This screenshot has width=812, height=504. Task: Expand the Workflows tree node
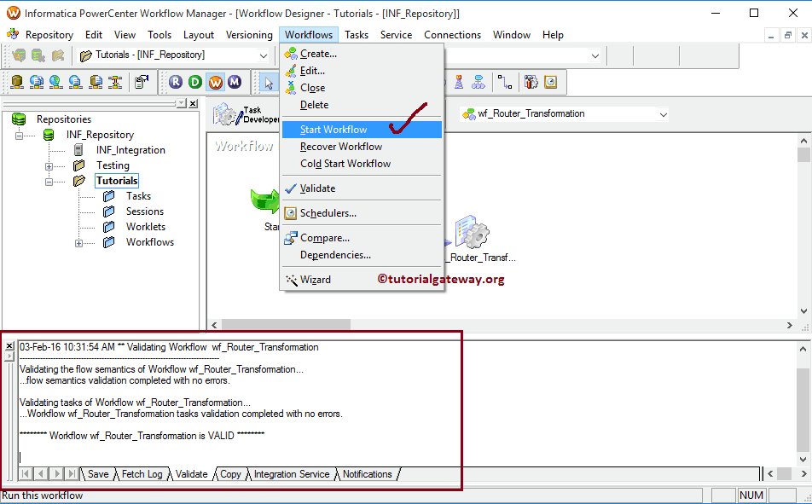coord(78,243)
